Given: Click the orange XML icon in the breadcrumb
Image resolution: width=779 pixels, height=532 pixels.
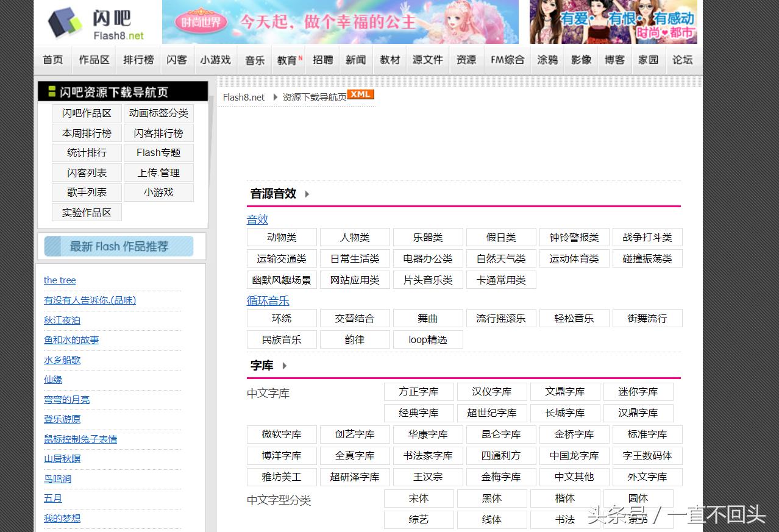Looking at the screenshot, I should point(361,94).
